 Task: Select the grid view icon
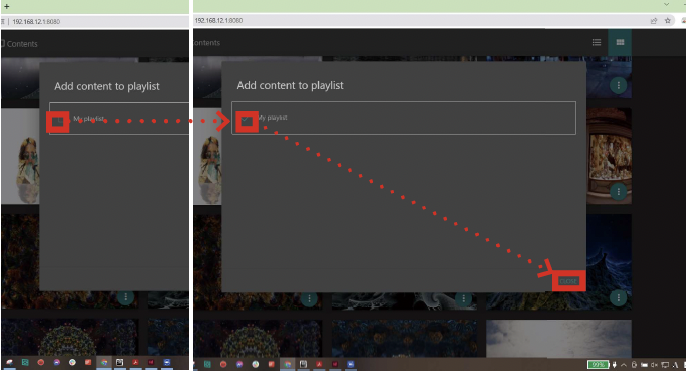(620, 42)
